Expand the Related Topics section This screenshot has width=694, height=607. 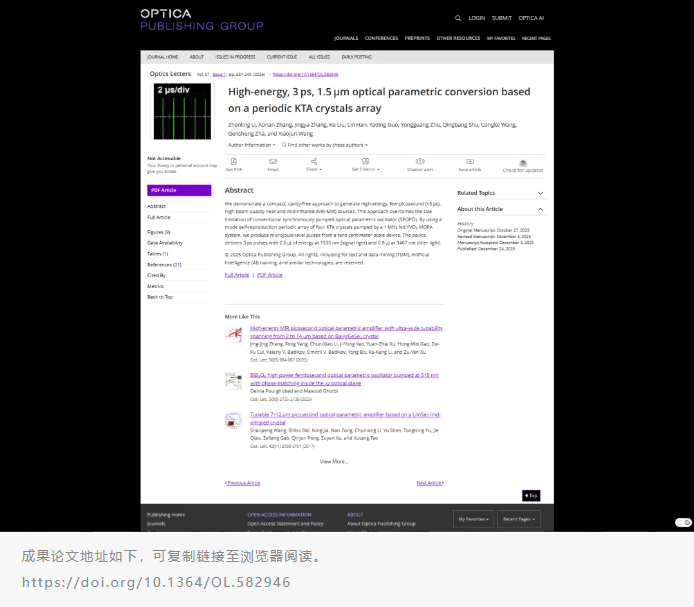(541, 192)
